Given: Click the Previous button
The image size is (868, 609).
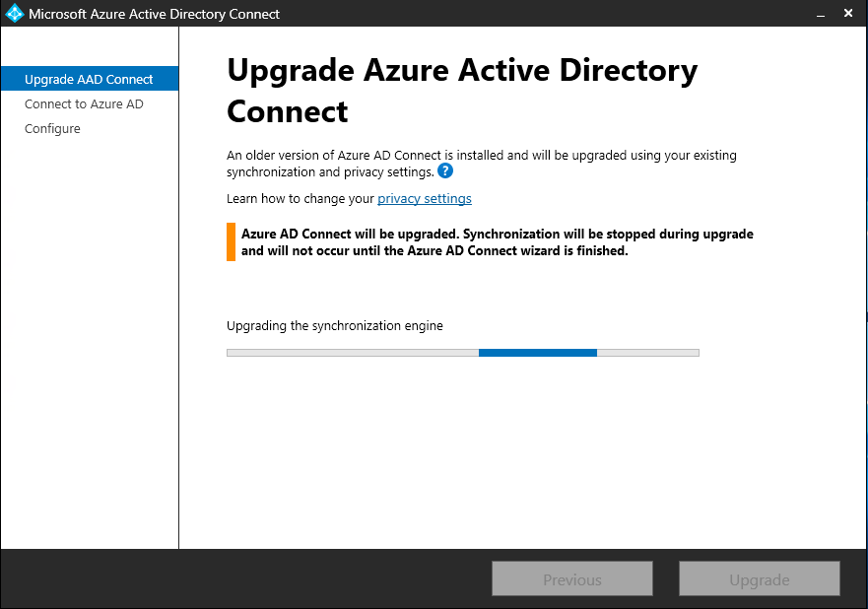Looking at the screenshot, I should pos(572,579).
